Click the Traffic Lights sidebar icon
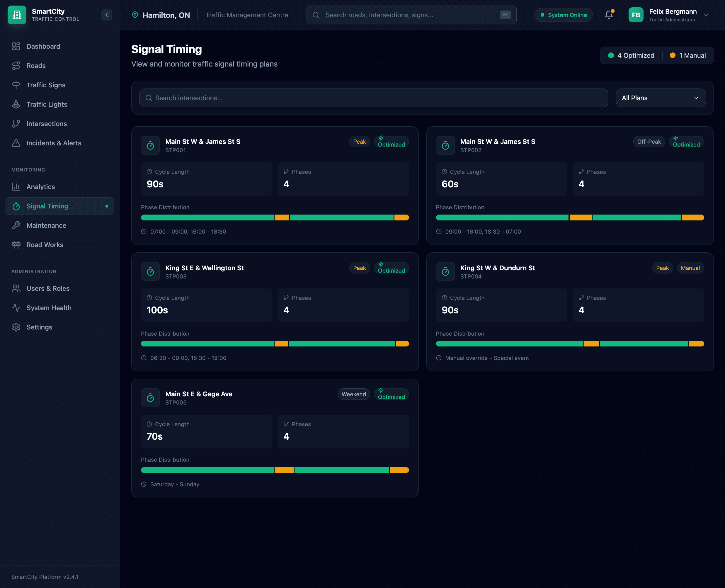The image size is (725, 588). point(16,104)
